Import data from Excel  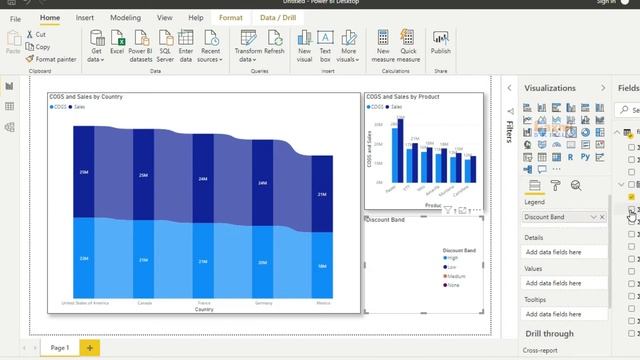[117, 42]
